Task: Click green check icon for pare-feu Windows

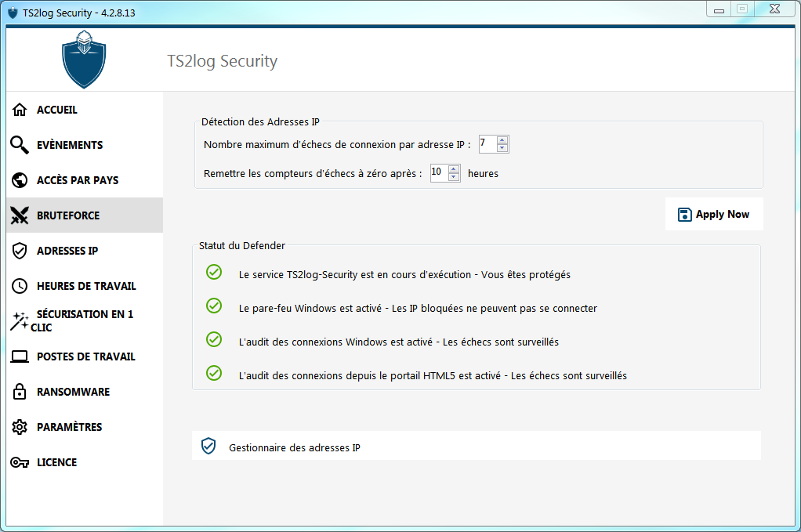Action: [214, 306]
